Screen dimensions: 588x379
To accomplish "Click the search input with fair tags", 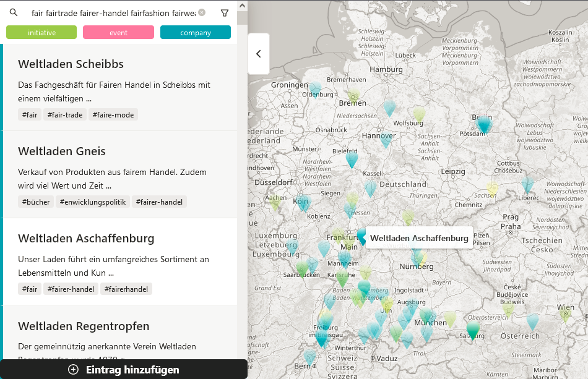I will click(x=113, y=13).
